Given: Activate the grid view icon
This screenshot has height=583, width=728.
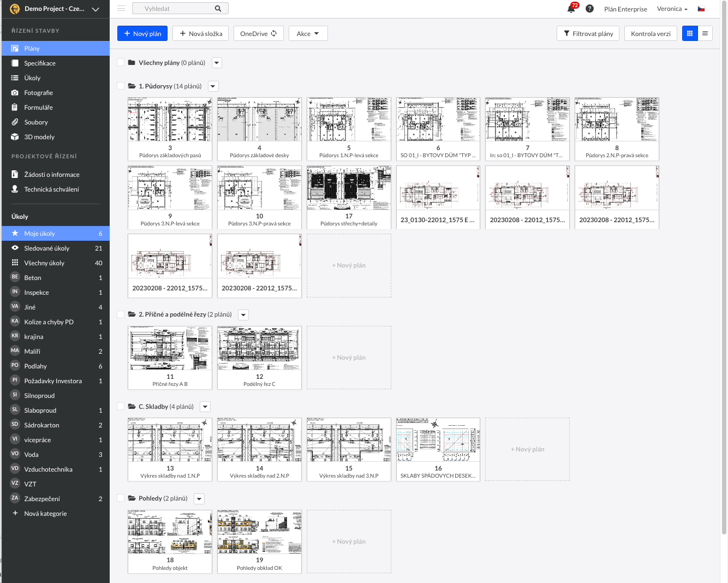Looking at the screenshot, I should [690, 33].
